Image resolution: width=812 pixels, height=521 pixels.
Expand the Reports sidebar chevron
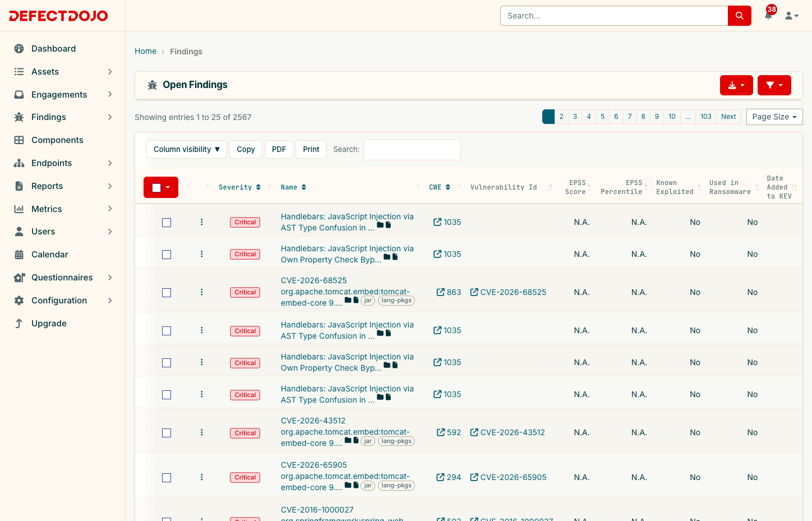[x=110, y=186]
